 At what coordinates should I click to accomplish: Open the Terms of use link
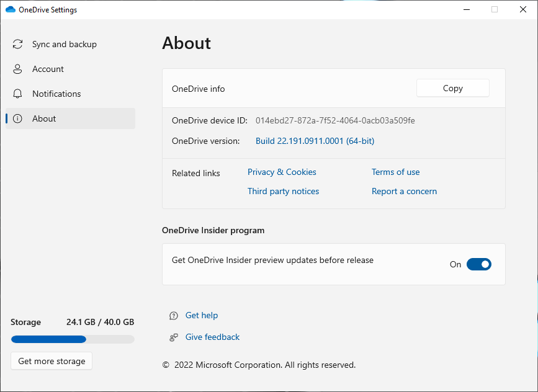[x=395, y=172]
